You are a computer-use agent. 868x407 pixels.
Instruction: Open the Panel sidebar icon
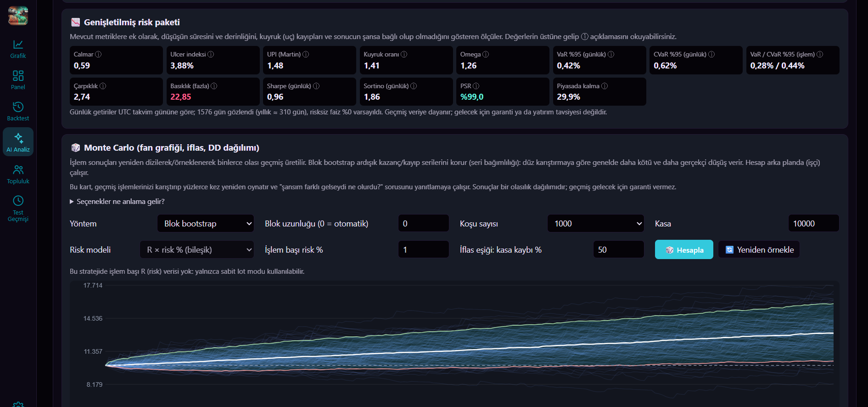pos(18,80)
